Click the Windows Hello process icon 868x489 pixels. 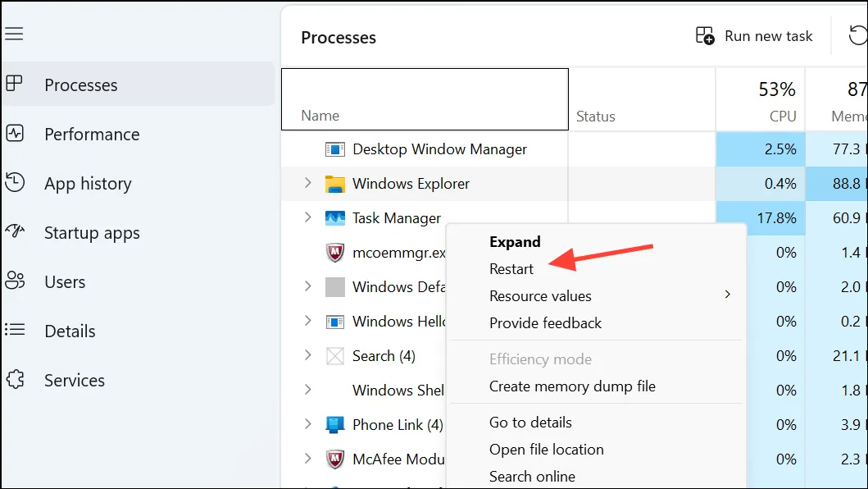tap(335, 322)
